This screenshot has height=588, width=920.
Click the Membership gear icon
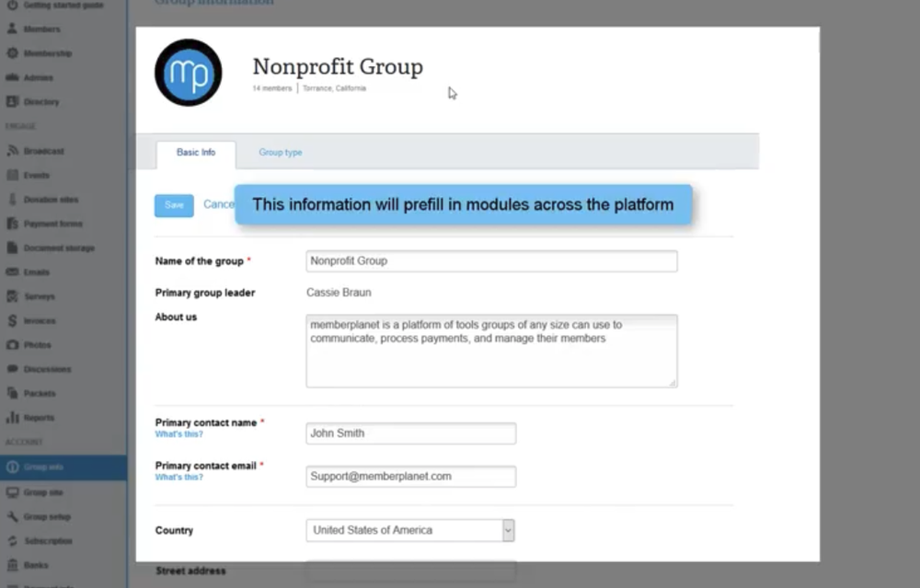click(x=12, y=52)
